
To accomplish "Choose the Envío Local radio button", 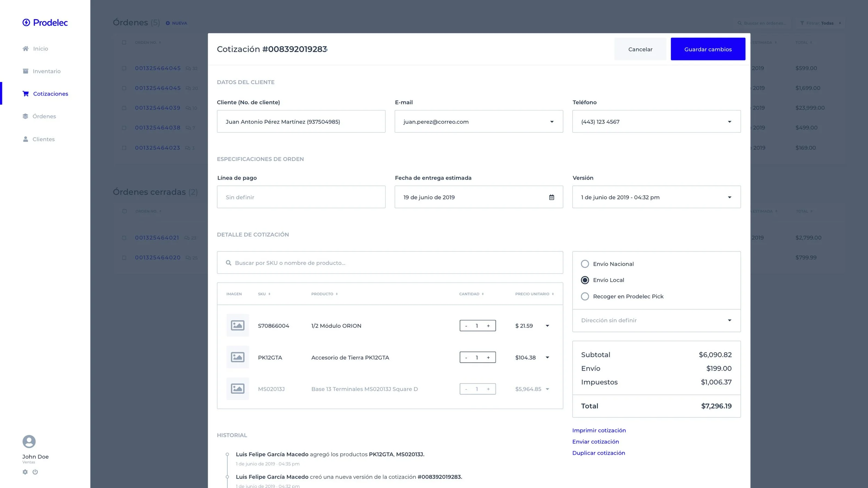I will point(585,280).
